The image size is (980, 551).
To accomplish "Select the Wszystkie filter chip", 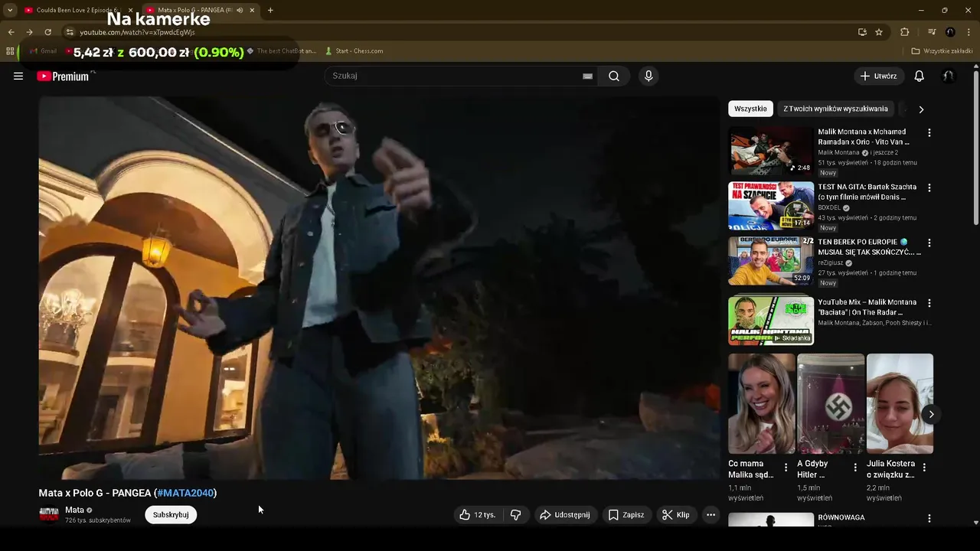I will pos(750,109).
